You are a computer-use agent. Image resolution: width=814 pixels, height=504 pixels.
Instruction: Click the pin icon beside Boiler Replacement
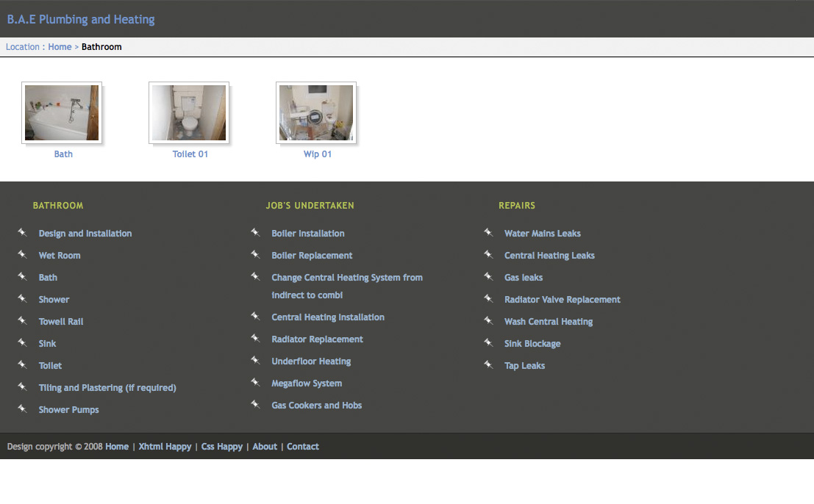[x=255, y=254]
